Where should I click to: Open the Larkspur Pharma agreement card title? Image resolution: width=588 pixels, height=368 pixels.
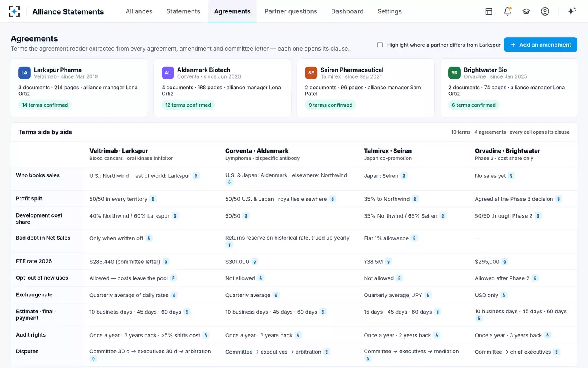(58, 70)
